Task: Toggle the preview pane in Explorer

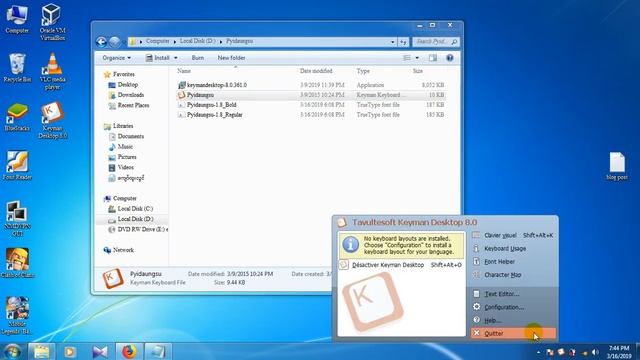Action: click(x=433, y=58)
